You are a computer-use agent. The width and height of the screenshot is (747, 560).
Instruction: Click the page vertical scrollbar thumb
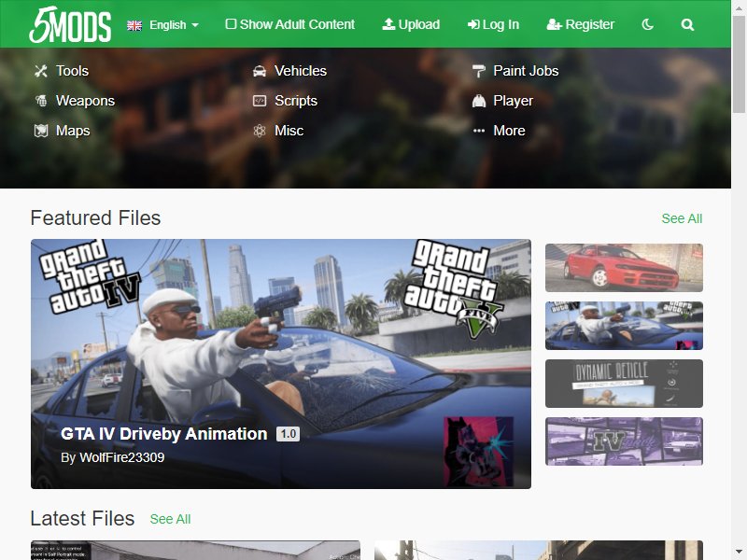click(x=739, y=63)
